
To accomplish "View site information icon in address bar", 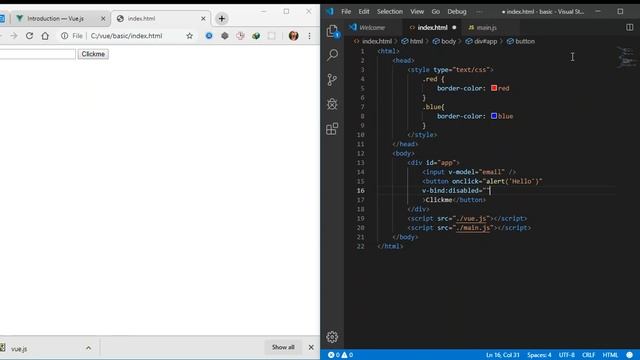I will pyautogui.click(x=64, y=36).
